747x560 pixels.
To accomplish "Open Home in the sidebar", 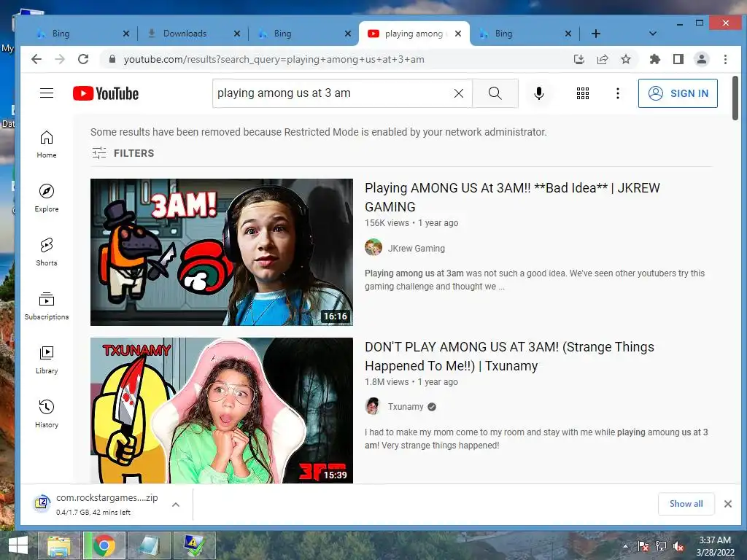I will (x=47, y=144).
